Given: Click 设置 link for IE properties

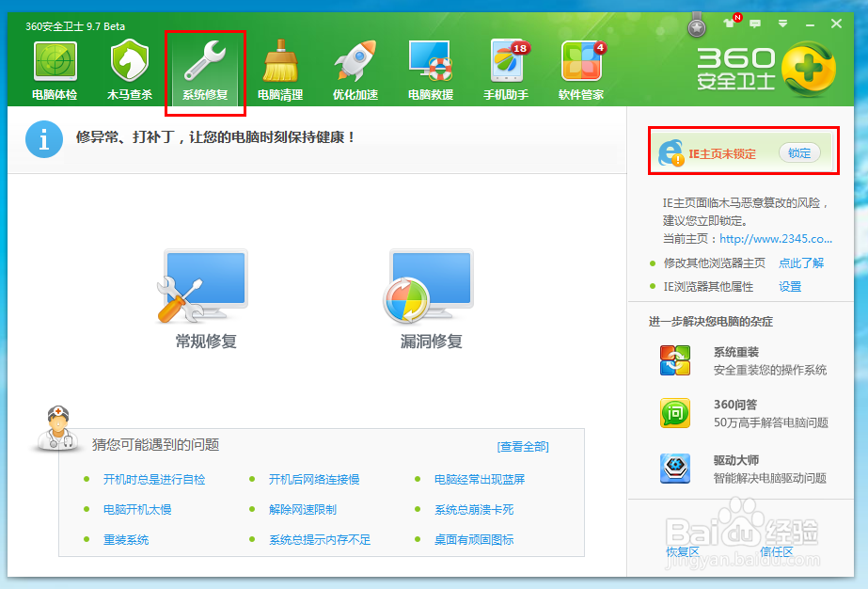Looking at the screenshot, I should click(790, 287).
